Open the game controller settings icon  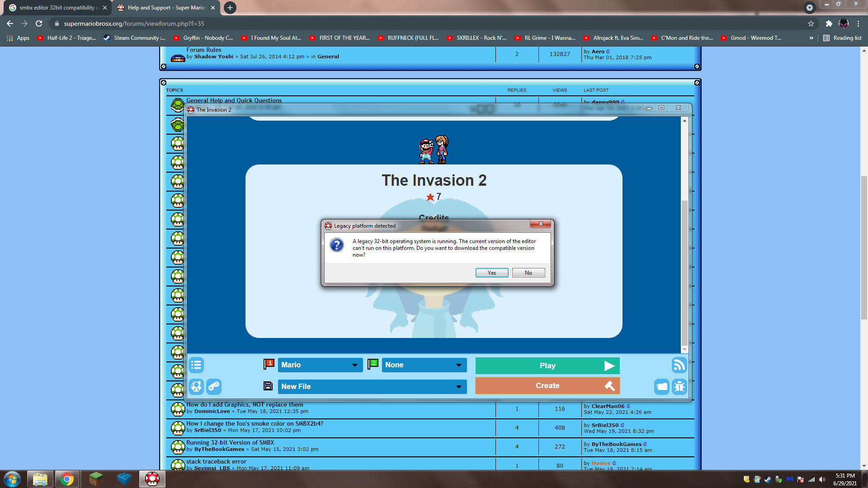214,387
